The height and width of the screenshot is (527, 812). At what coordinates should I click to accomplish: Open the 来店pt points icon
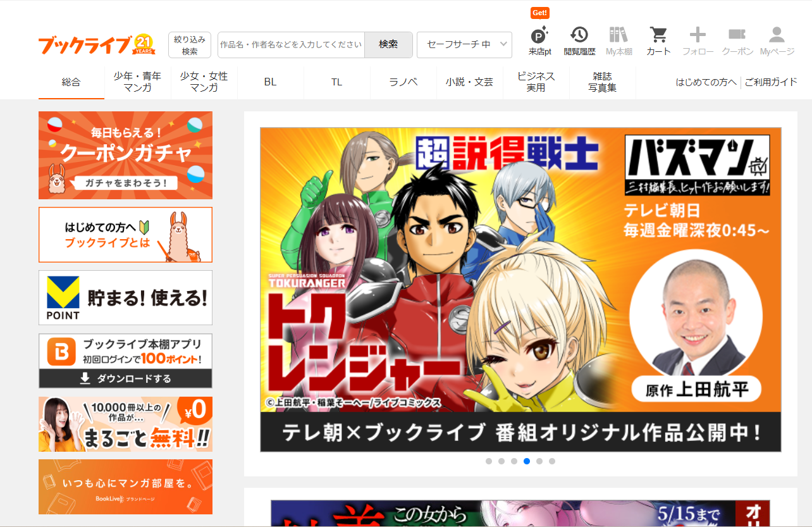click(x=540, y=42)
